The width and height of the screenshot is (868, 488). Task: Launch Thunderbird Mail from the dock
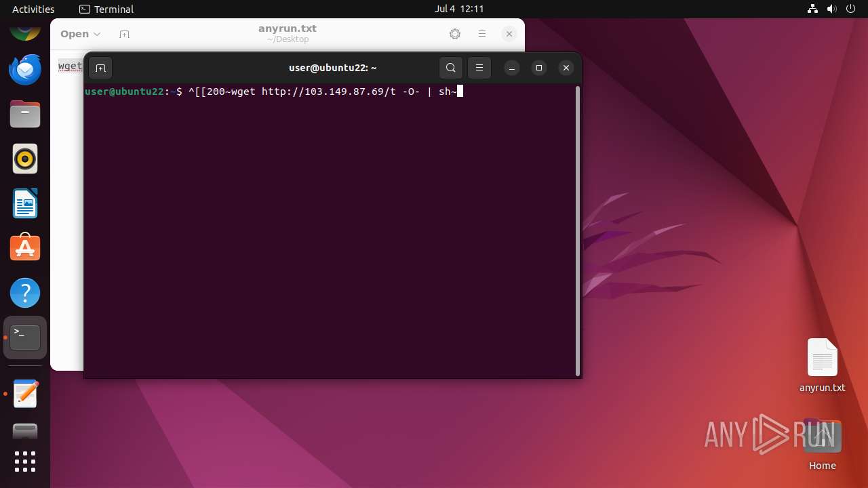pos(25,69)
